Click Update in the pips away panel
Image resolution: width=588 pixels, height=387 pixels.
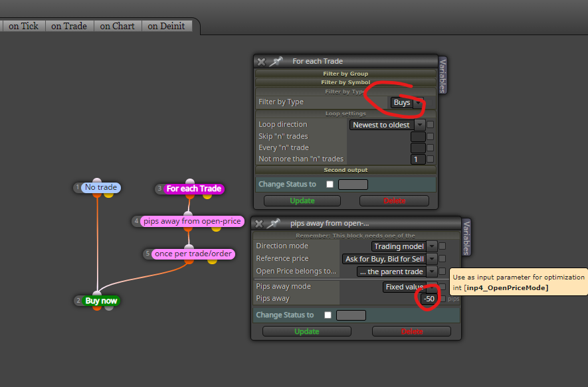point(307,331)
